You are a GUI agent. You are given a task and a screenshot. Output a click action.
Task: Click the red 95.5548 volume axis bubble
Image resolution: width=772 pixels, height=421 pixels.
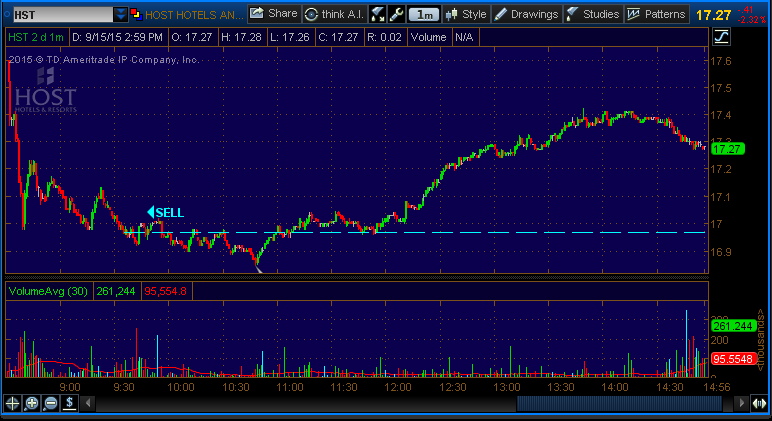pos(733,359)
